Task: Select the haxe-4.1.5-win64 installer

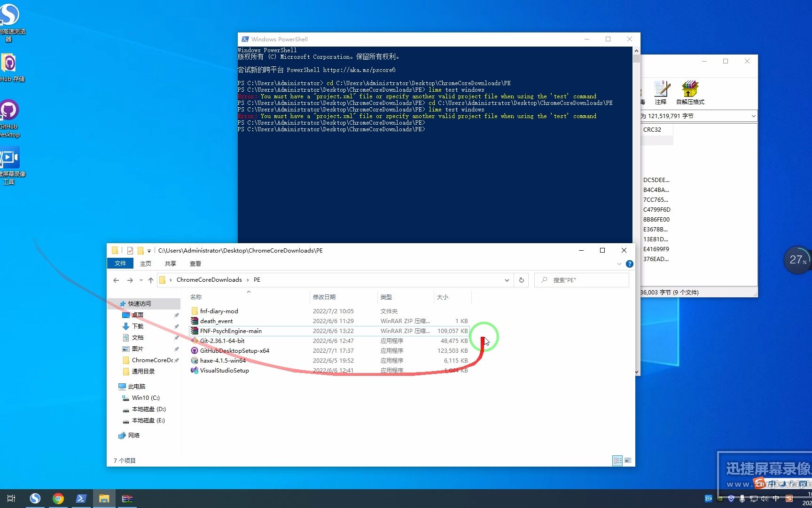Action: point(223,360)
